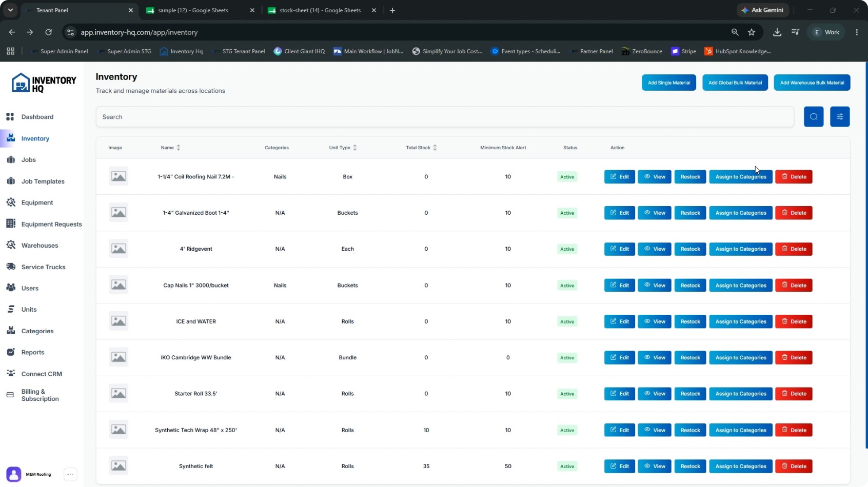The height and width of the screenshot is (487, 868).
Task: Click Add Warehouse Bulk Material button
Action: tap(812, 83)
